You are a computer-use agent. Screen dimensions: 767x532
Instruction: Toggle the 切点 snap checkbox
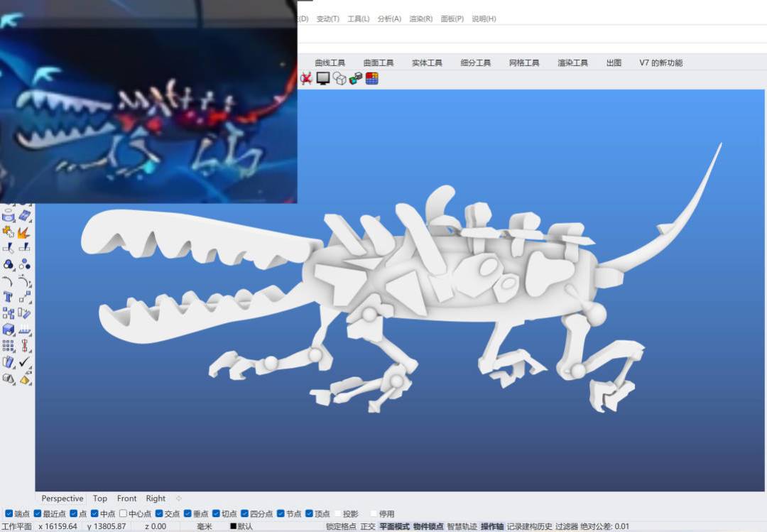point(216,514)
